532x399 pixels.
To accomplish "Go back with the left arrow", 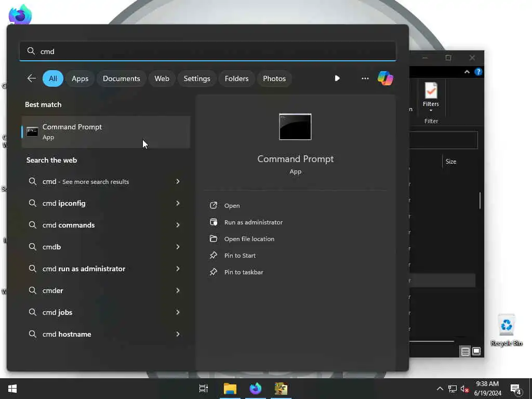I will (x=32, y=78).
